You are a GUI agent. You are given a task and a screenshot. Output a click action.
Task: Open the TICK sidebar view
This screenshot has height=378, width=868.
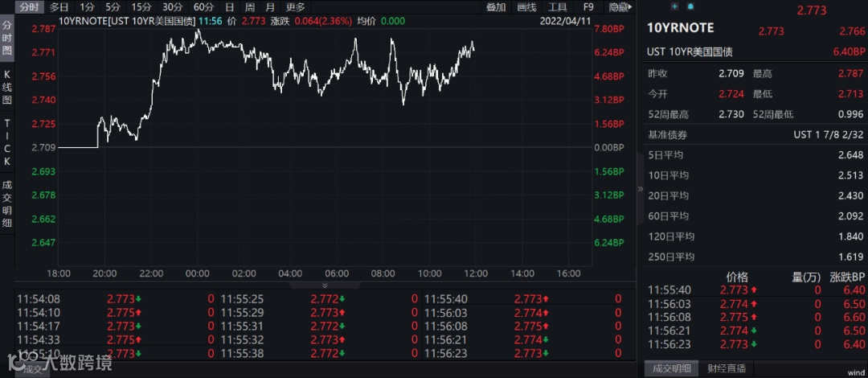[x=7, y=142]
